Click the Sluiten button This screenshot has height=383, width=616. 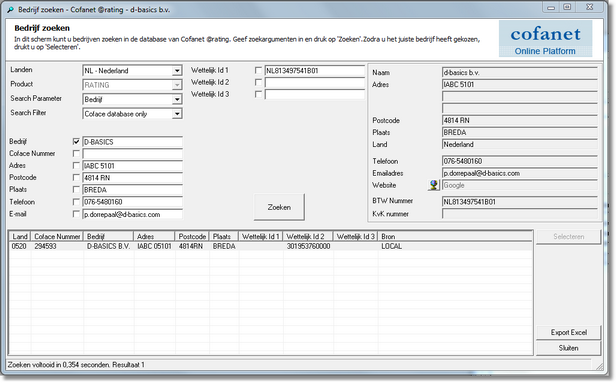coord(568,348)
